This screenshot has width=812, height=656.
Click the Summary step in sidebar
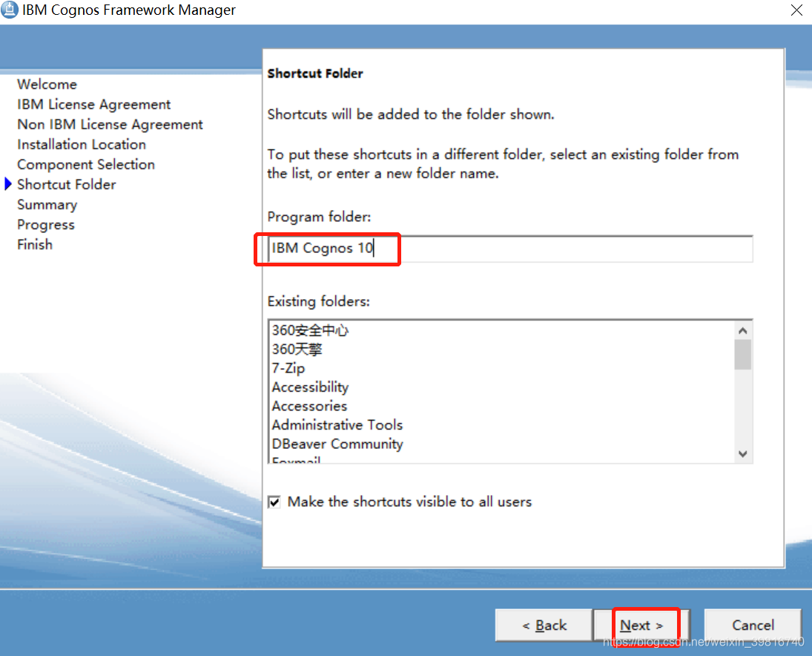coord(47,205)
